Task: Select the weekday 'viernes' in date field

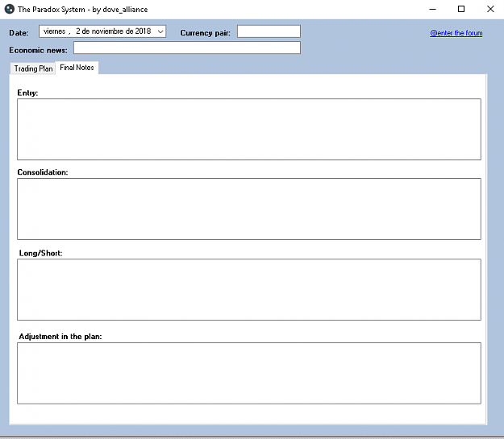Action: click(54, 31)
